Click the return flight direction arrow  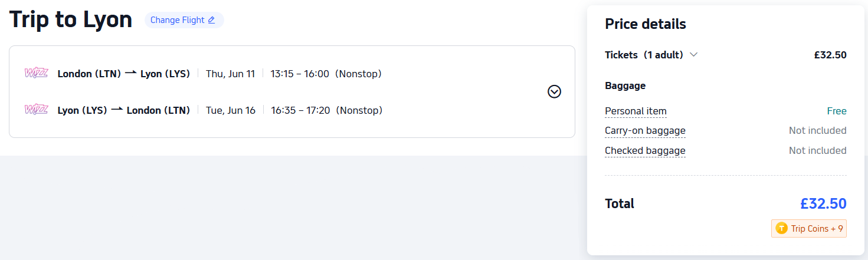point(117,110)
